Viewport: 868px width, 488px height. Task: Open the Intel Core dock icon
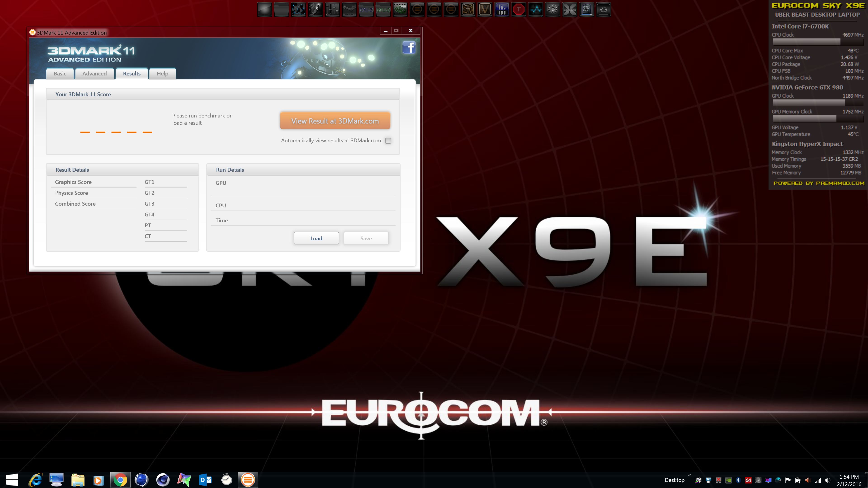[587, 10]
